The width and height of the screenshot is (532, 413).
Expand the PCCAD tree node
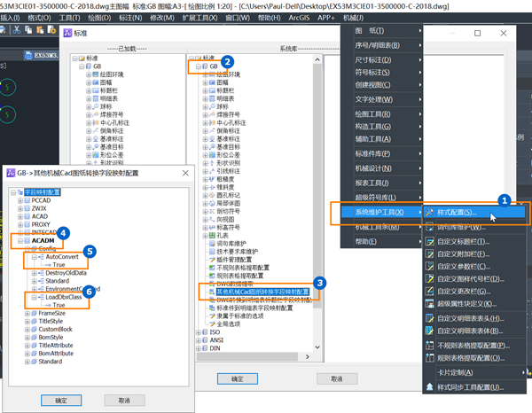[20, 200]
